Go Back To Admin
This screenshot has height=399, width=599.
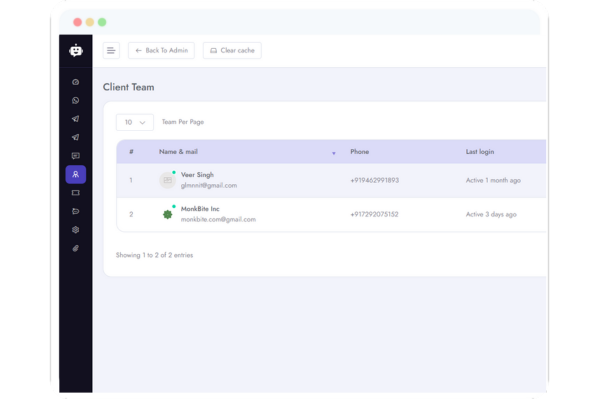pos(161,50)
